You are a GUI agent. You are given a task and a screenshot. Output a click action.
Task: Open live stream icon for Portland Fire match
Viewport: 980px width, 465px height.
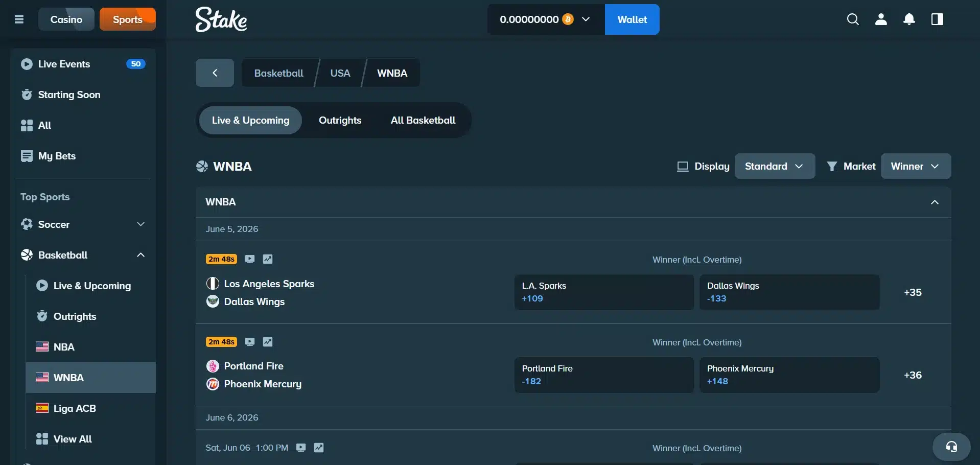click(250, 342)
